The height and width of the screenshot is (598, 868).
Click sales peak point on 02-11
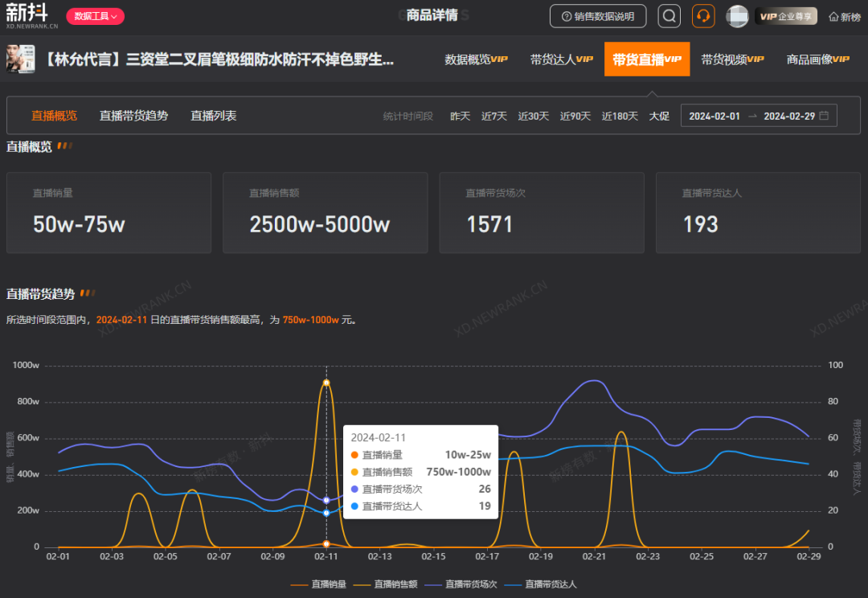pos(326,383)
